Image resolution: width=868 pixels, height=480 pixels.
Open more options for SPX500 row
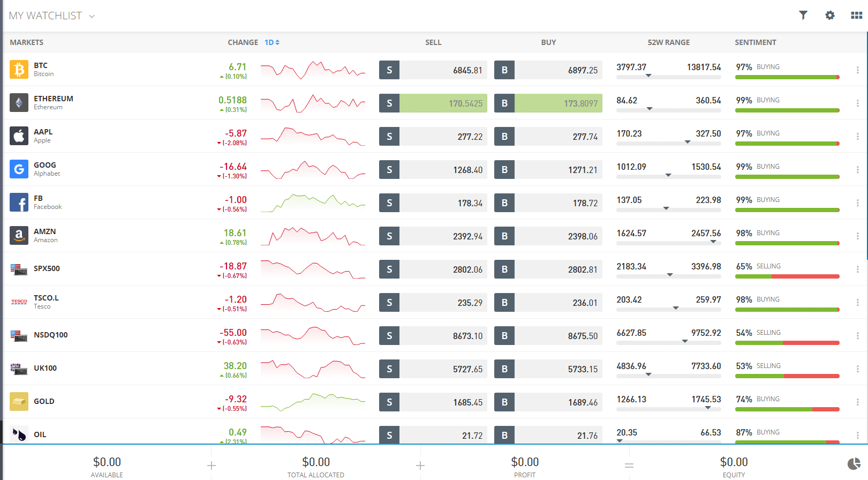pos(857,269)
